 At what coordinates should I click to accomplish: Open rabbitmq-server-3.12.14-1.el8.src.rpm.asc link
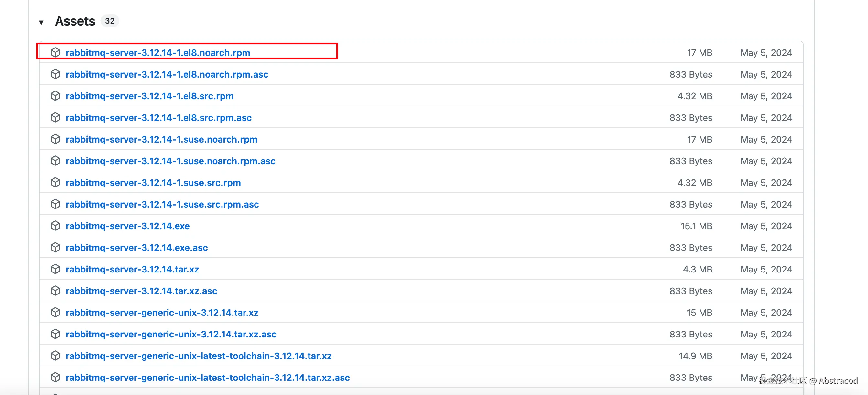click(x=159, y=118)
